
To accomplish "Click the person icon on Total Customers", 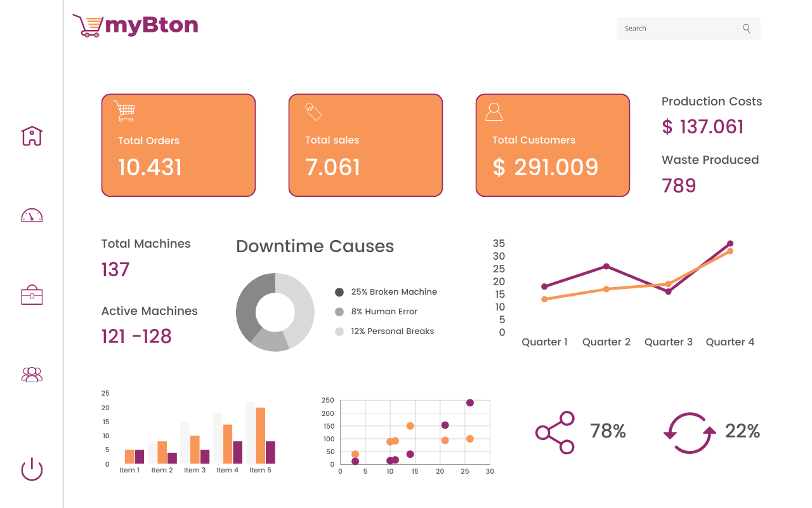I will 494,112.
